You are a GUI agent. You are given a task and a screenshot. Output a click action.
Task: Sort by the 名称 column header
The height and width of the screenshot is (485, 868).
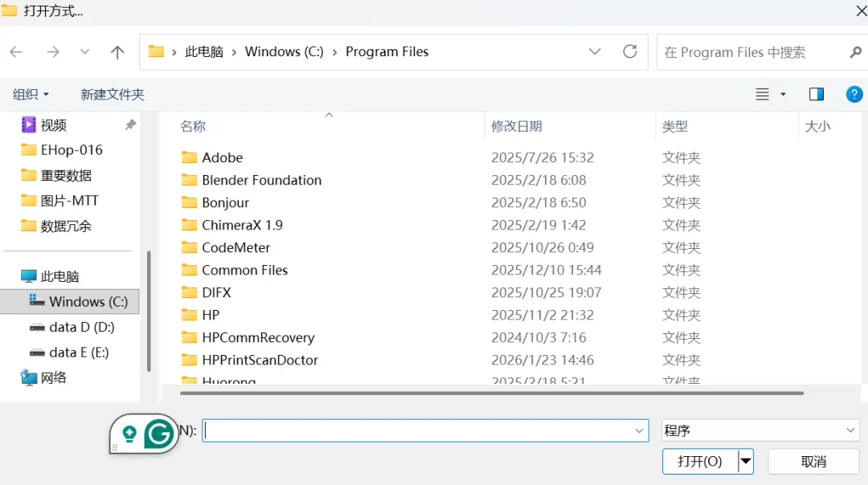(x=193, y=126)
